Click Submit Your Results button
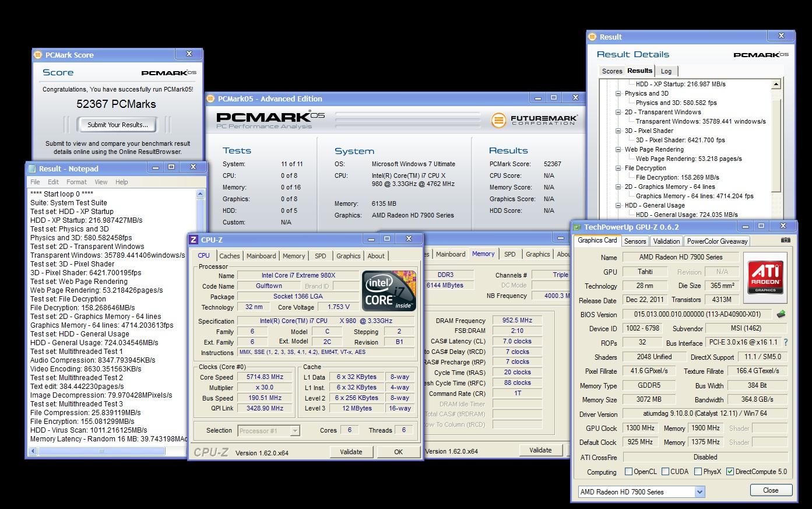 click(117, 124)
